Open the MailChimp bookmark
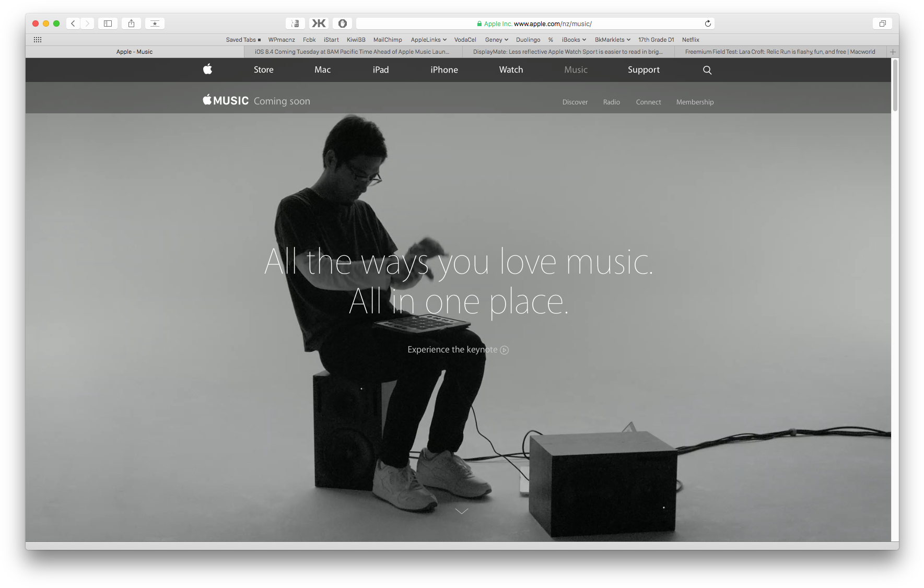The height and width of the screenshot is (588, 924). pyautogui.click(x=388, y=40)
